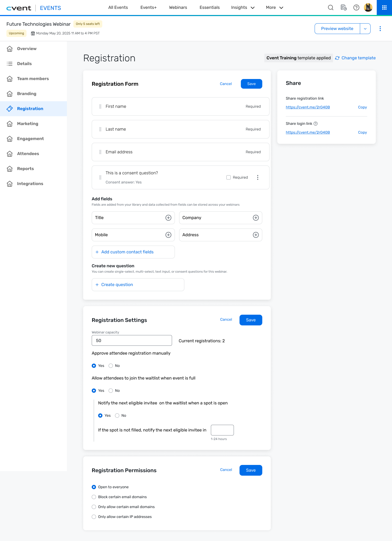Click the drag handle beside First name
The width and height of the screenshot is (392, 541).
pyautogui.click(x=100, y=106)
